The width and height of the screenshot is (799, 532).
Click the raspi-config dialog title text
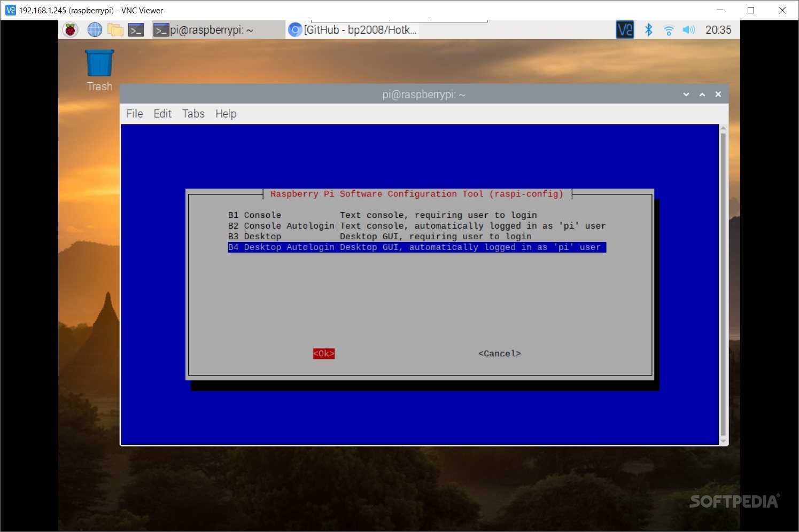(417, 194)
